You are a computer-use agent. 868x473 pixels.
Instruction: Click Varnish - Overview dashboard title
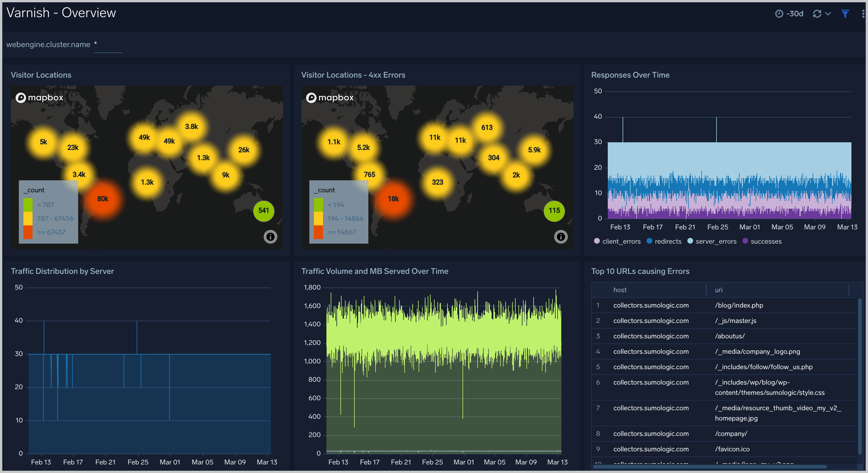click(x=61, y=13)
